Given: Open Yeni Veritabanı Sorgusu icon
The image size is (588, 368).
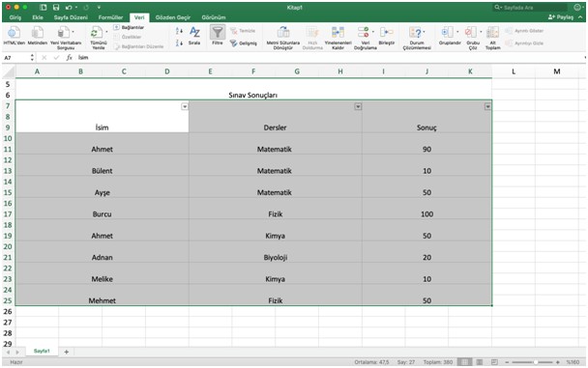Looking at the screenshot, I should point(63,33).
